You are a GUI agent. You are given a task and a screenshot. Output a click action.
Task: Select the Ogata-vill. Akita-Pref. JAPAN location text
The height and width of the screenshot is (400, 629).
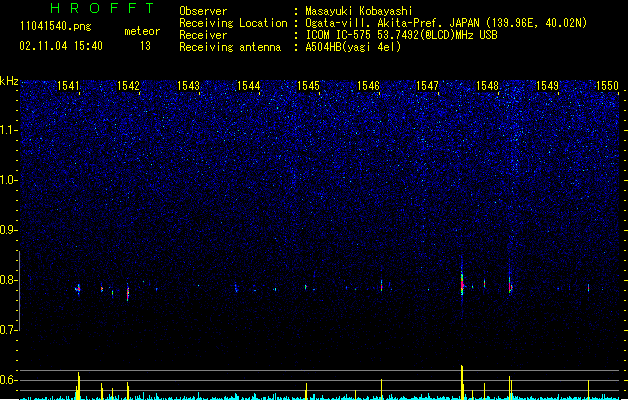(x=446, y=23)
